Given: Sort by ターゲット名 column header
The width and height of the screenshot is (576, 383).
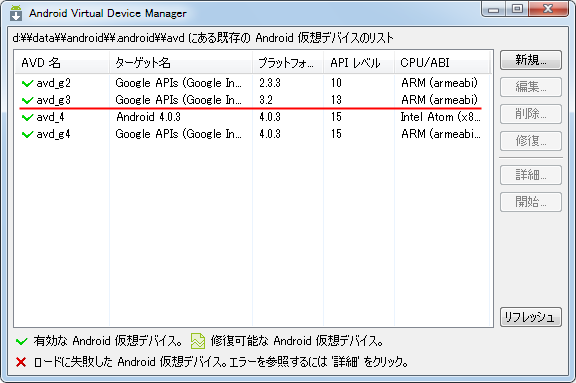Looking at the screenshot, I should point(181,63).
